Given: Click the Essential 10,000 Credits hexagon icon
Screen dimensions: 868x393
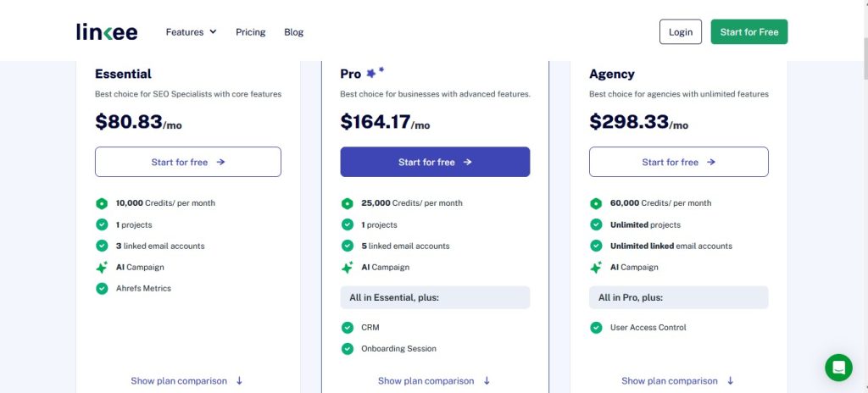Looking at the screenshot, I should click(102, 203).
